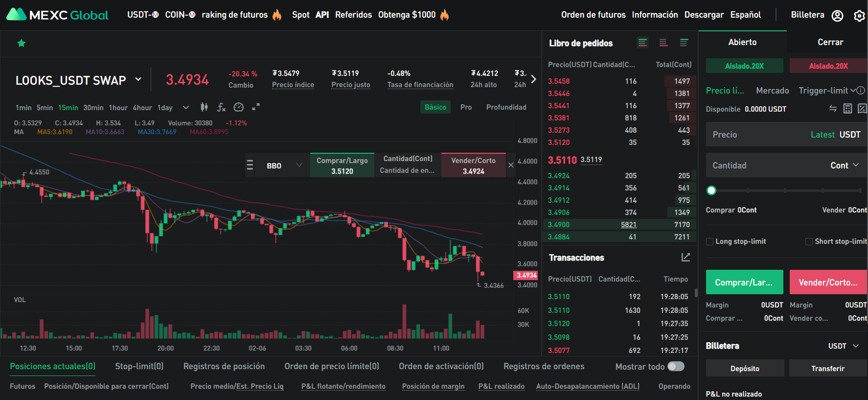Open the Español language selector
This screenshot has height=400, width=868.
coord(745,15)
